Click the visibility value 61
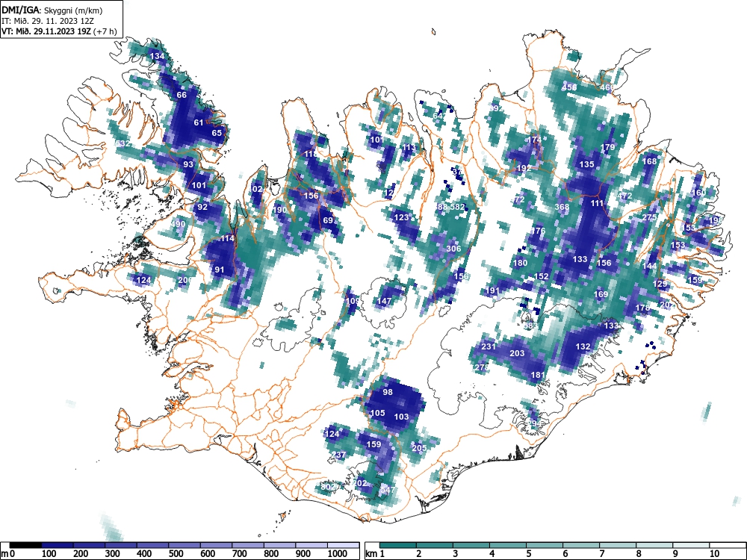Viewport: 747px width, 560px height. tap(199, 122)
